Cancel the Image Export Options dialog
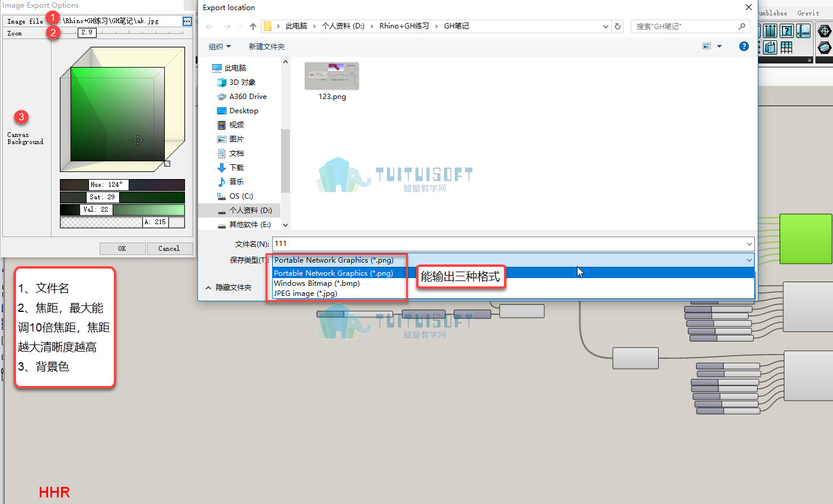The height and width of the screenshot is (504, 833). pyautogui.click(x=169, y=248)
